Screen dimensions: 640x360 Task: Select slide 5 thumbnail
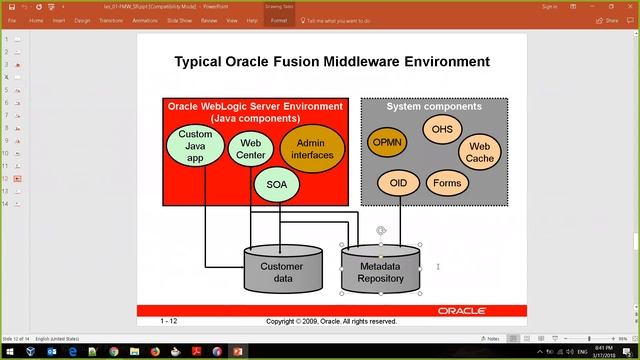[x=17, y=90]
